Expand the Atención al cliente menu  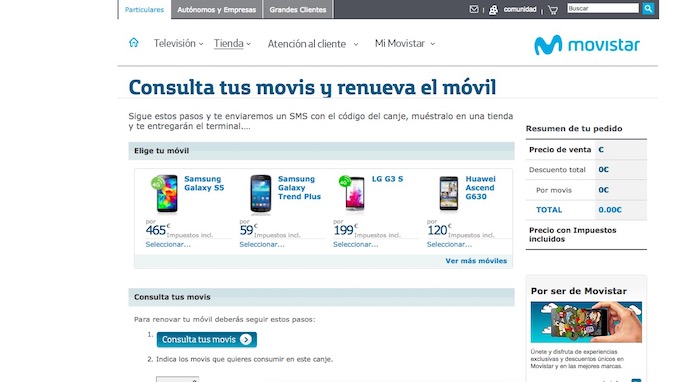(313, 44)
